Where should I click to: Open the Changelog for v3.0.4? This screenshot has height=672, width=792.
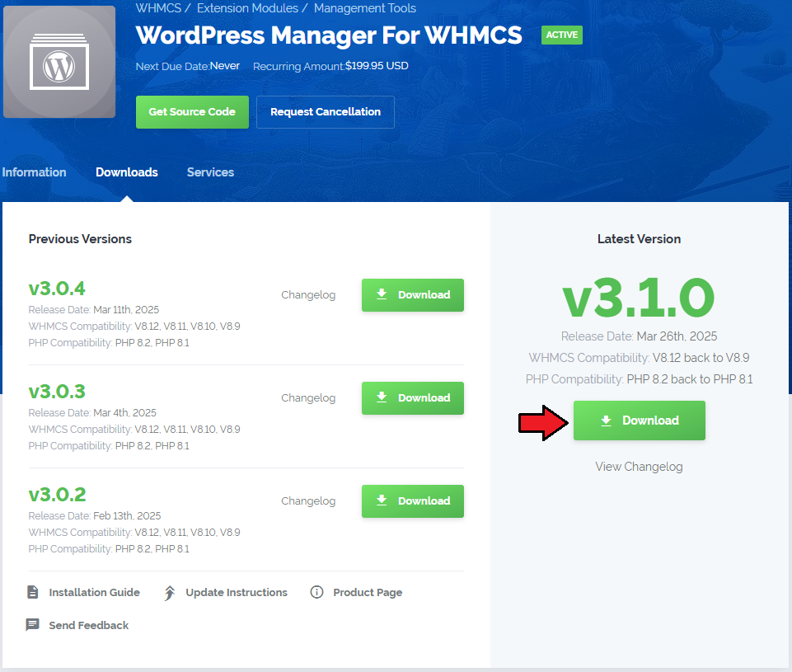point(308,294)
